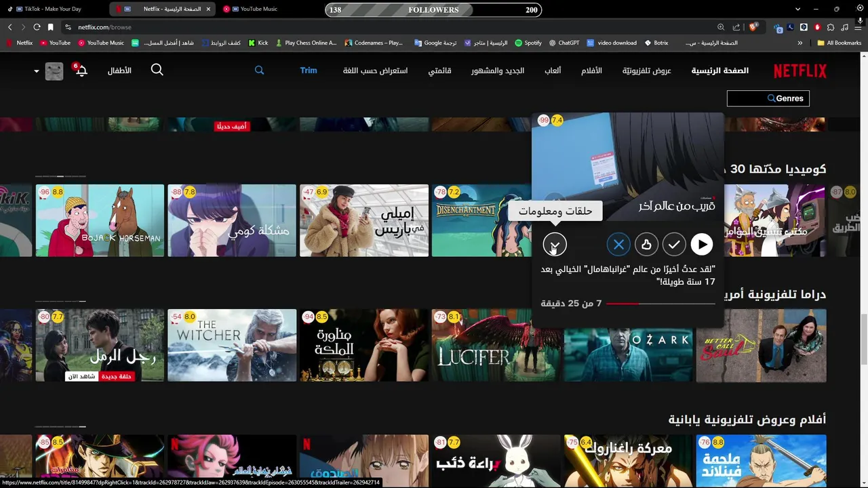Open ملحمة فينلاند thumbnail

761,461
